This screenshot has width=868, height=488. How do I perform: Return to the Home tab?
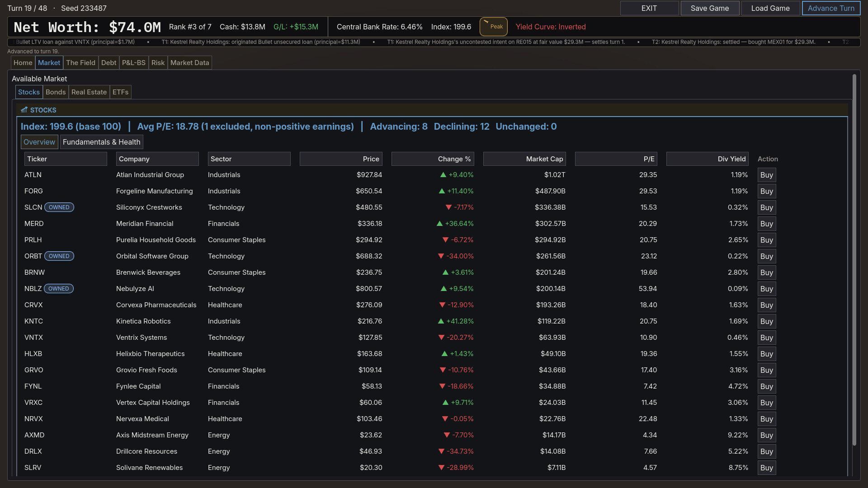click(x=23, y=63)
